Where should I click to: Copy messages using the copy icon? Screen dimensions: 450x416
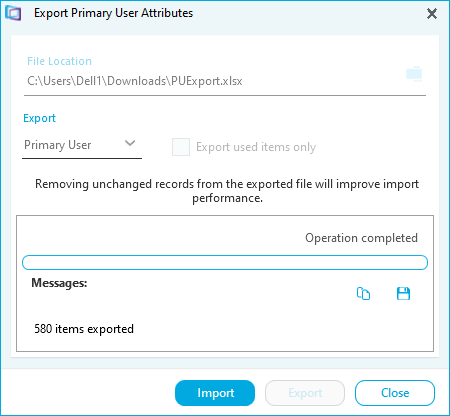pyautogui.click(x=363, y=293)
